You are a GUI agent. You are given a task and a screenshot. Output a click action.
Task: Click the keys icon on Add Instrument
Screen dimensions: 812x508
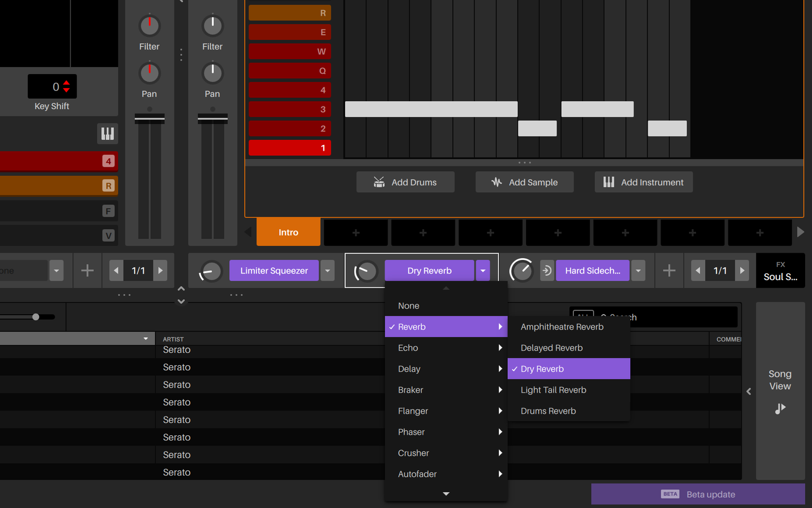click(609, 182)
